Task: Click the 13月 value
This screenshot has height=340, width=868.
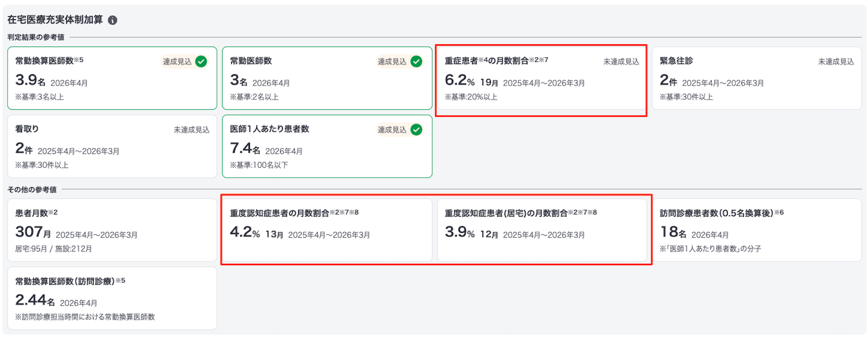Action: (274, 234)
